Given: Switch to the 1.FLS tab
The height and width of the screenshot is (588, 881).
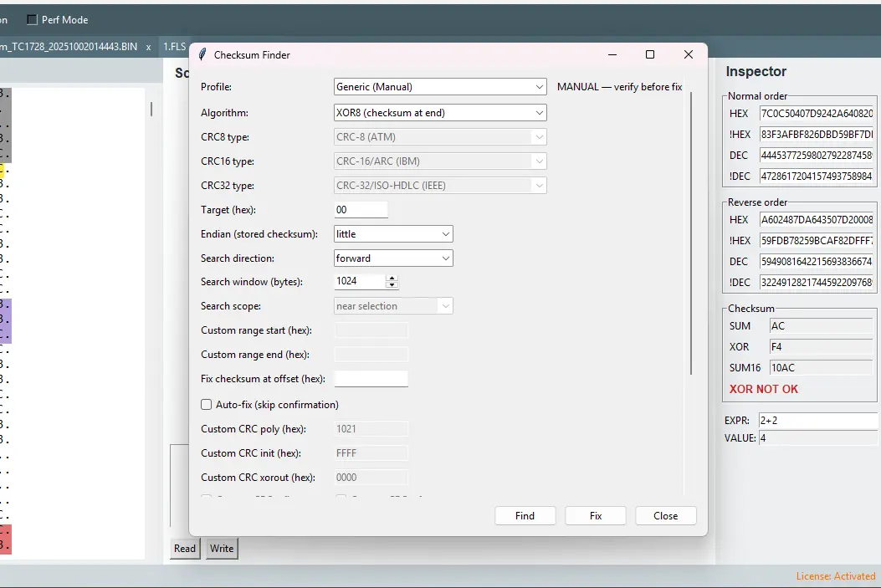Looking at the screenshot, I should point(174,47).
